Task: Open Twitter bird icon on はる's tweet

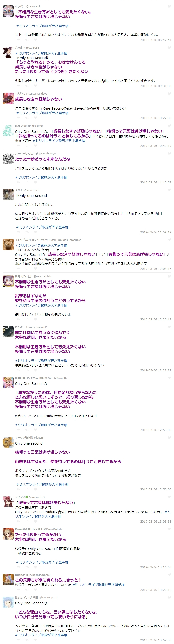Action: coord(169,125)
